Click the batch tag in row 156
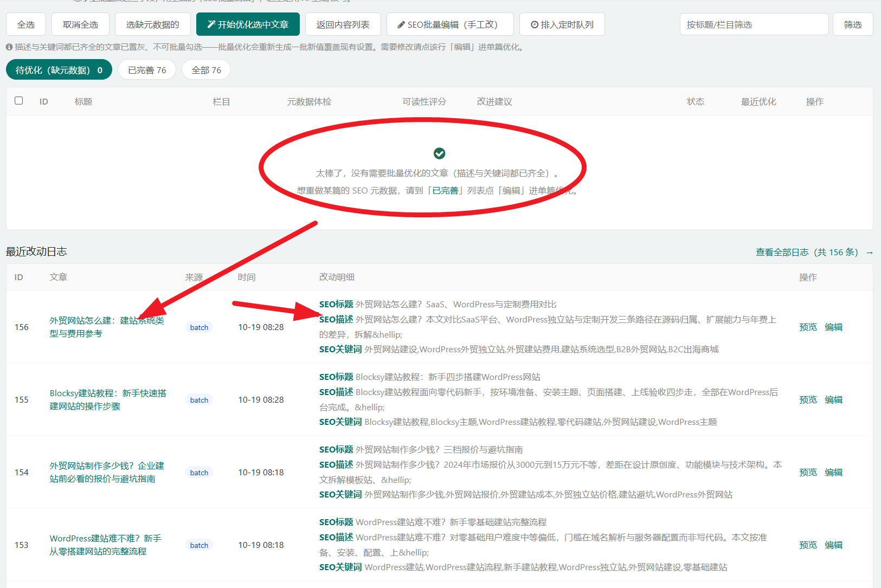 199,327
